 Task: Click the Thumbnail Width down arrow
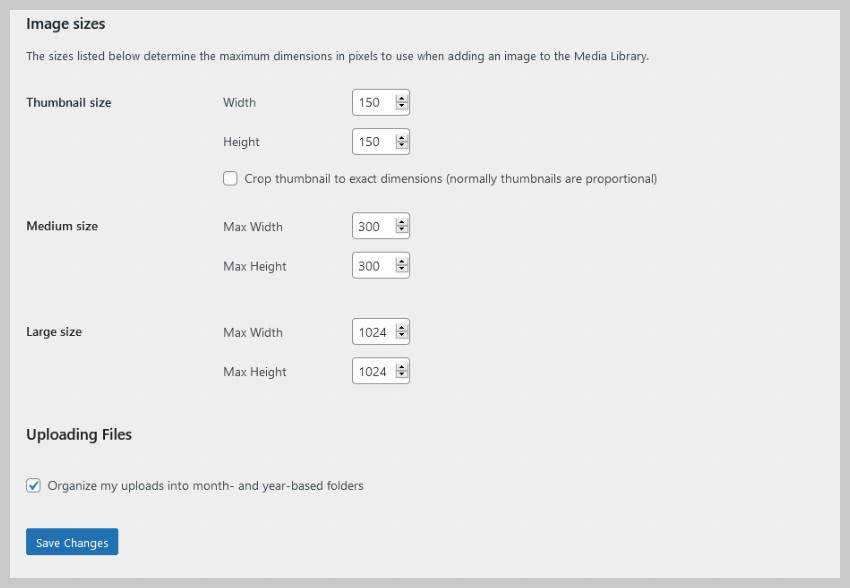[x=401, y=106]
